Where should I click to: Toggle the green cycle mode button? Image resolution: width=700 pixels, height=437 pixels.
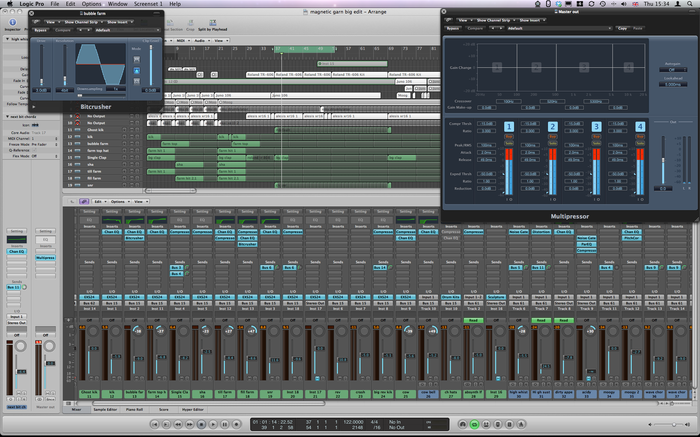(x=475, y=424)
